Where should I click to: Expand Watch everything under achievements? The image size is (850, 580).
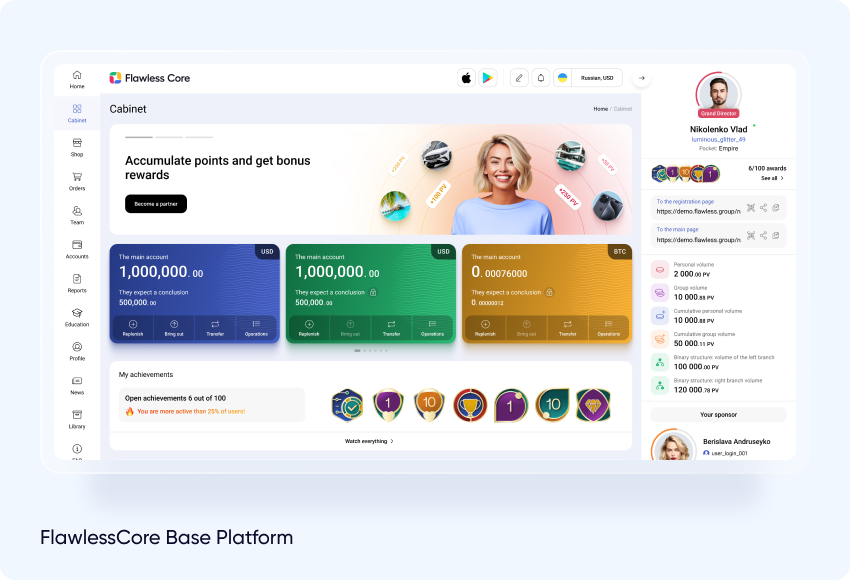pos(370,441)
